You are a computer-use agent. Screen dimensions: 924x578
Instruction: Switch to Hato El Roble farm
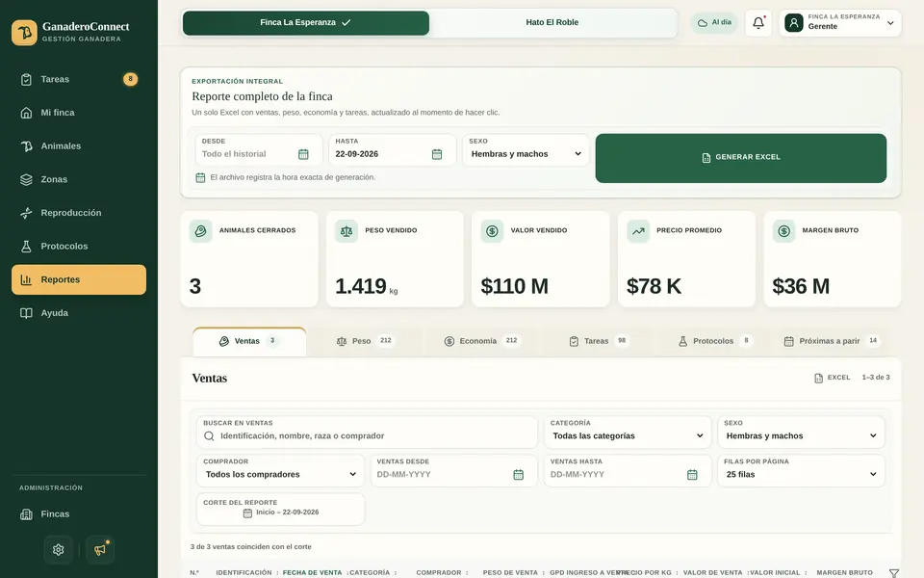point(552,23)
